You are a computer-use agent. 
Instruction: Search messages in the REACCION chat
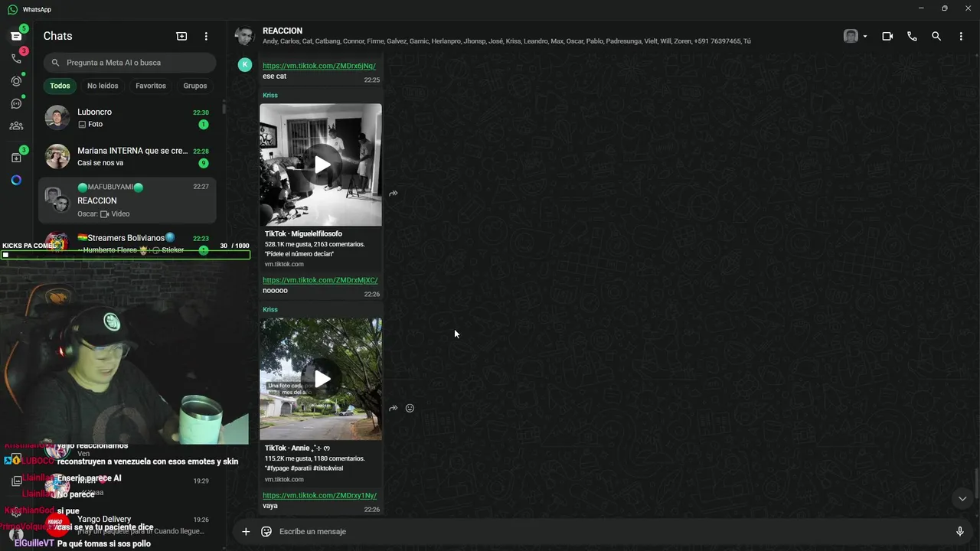click(x=936, y=36)
